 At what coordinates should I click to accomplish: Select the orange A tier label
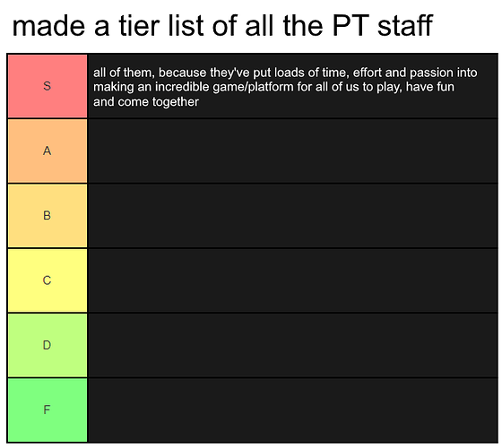tap(48, 151)
